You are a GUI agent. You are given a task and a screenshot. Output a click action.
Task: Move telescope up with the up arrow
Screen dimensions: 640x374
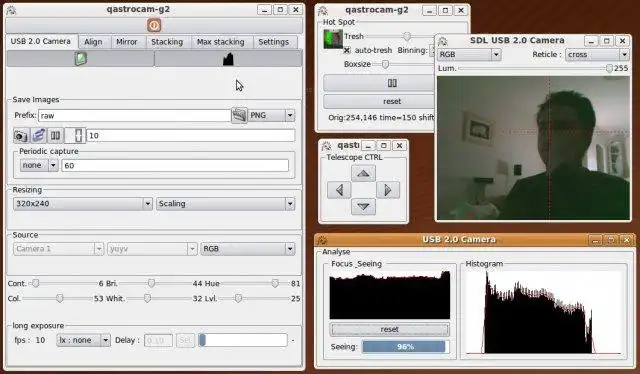pos(363,174)
